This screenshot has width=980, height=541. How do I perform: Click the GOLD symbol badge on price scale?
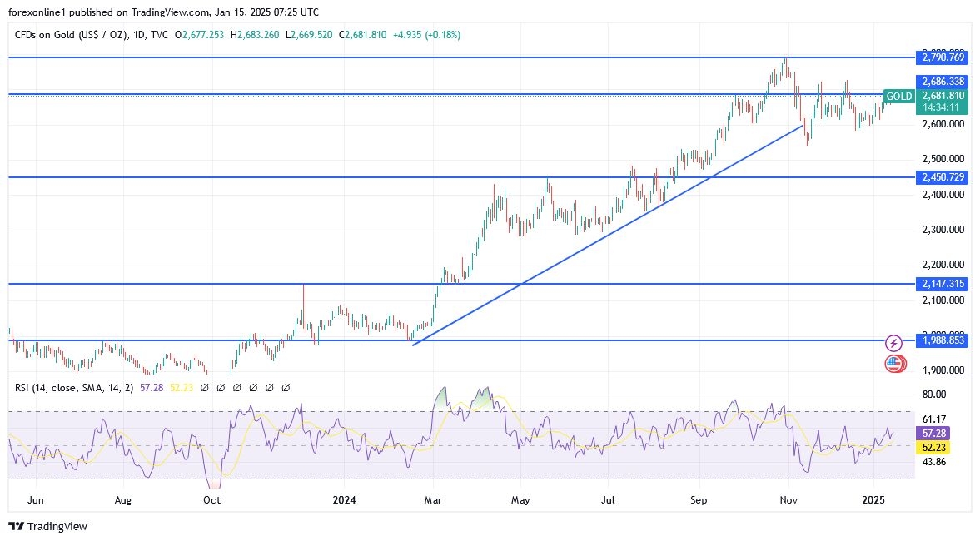click(x=898, y=97)
